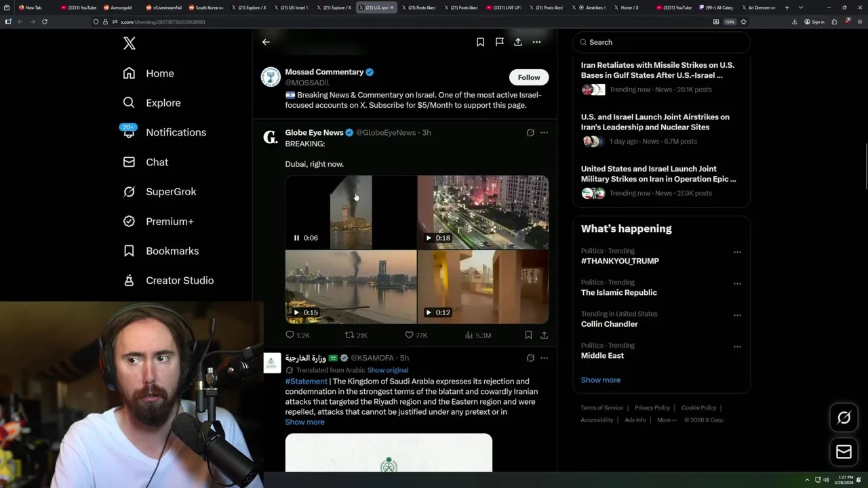Open more options on KSAMOFA post
868x488 pixels.
(x=544, y=358)
